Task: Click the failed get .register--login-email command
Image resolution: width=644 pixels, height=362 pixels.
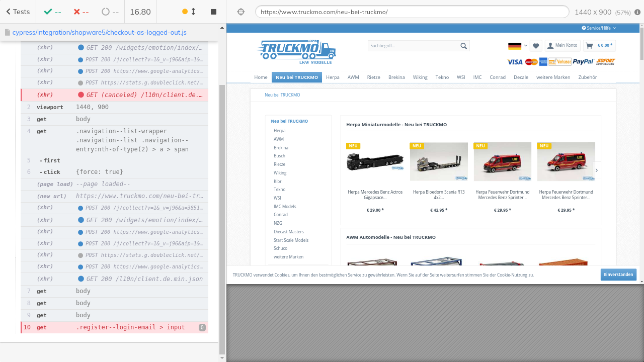Action: (x=114, y=327)
